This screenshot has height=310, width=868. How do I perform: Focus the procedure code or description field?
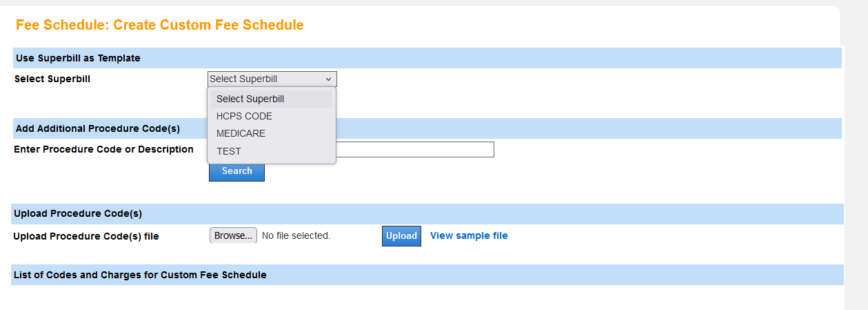coord(415,149)
